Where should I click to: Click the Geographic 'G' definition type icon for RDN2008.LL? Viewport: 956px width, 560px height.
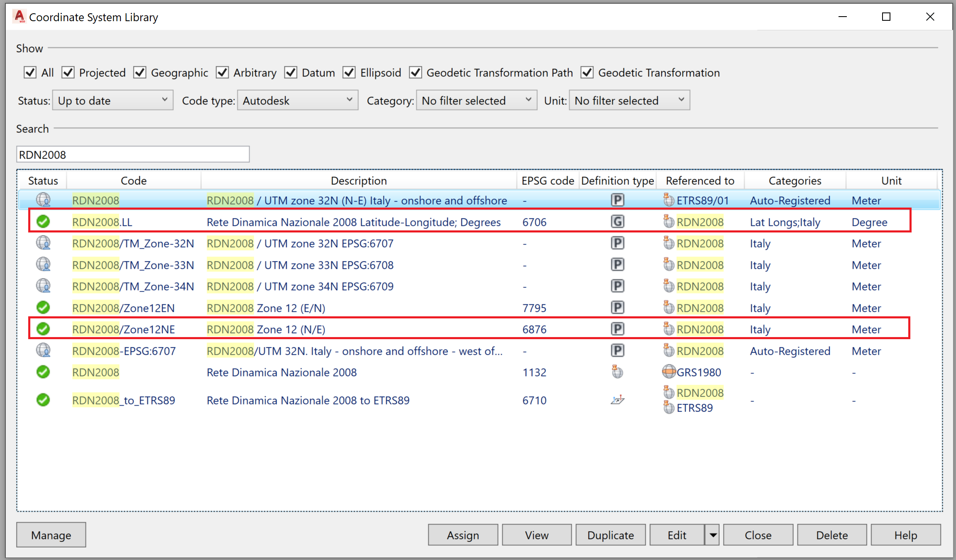click(x=617, y=222)
